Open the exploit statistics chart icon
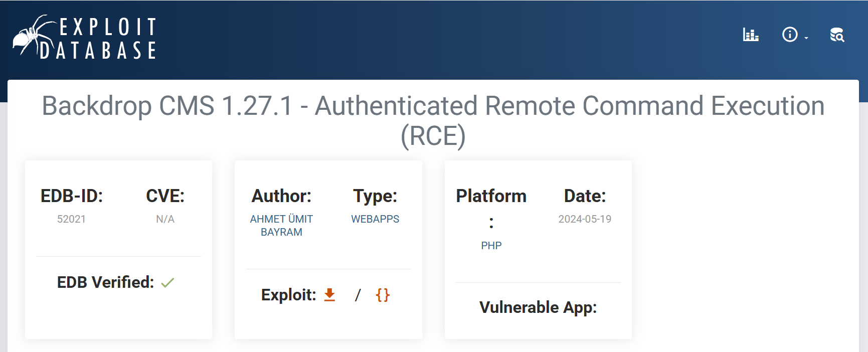 751,35
